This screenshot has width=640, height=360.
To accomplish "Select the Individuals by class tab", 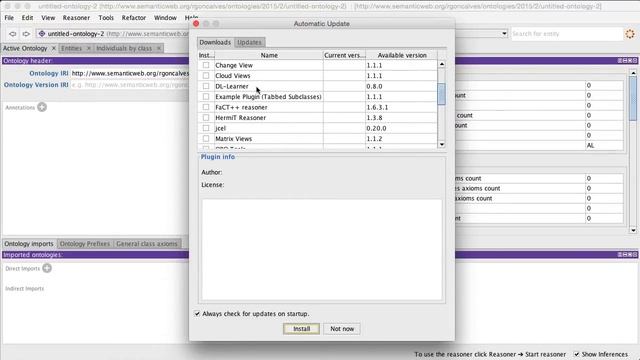I will point(124,48).
